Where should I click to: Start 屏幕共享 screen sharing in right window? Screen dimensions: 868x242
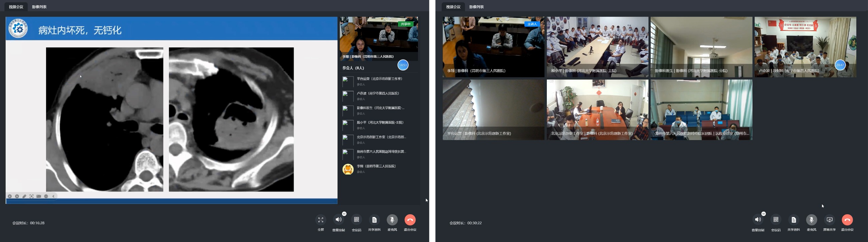pos(829,220)
